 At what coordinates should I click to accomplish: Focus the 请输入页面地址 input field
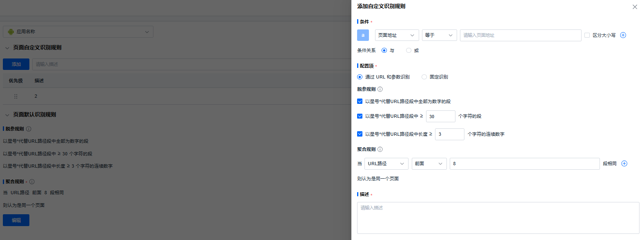point(520,35)
